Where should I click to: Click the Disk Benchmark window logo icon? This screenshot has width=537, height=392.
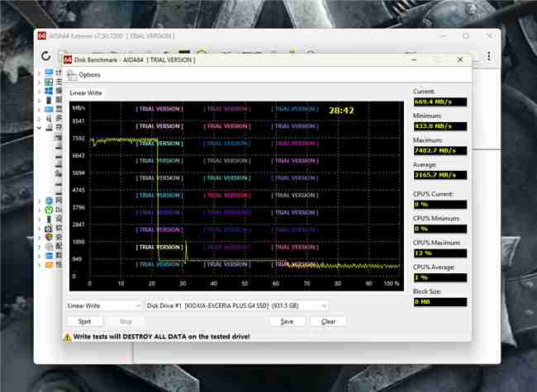pyautogui.click(x=67, y=59)
